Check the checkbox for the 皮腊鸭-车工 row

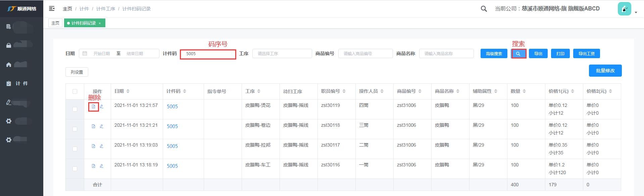click(75, 169)
